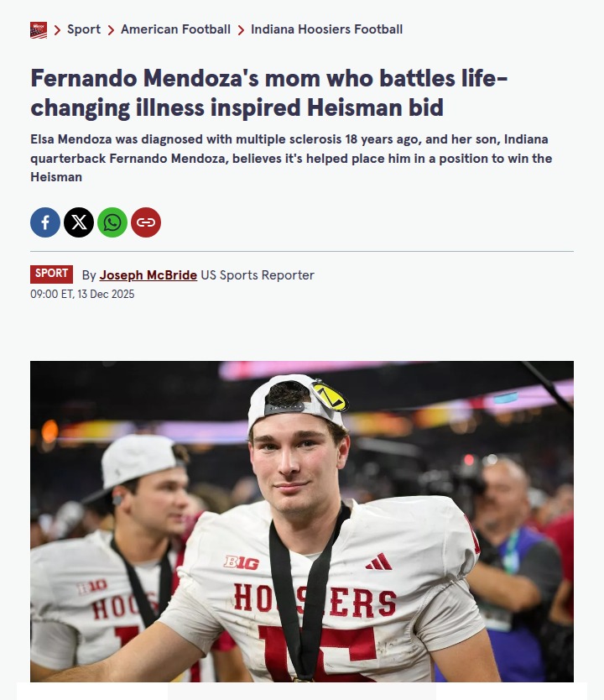
Task: Click the chevron before American Football breadcrumb
Action: (x=111, y=30)
